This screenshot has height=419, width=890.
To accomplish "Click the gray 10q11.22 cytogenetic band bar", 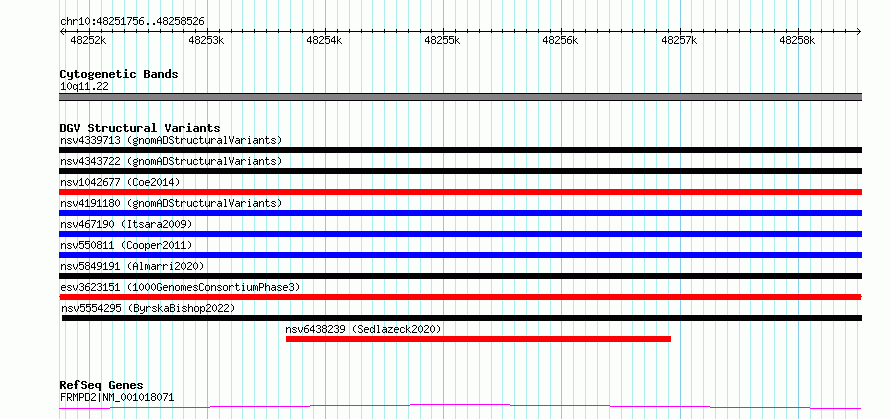I will (x=460, y=97).
